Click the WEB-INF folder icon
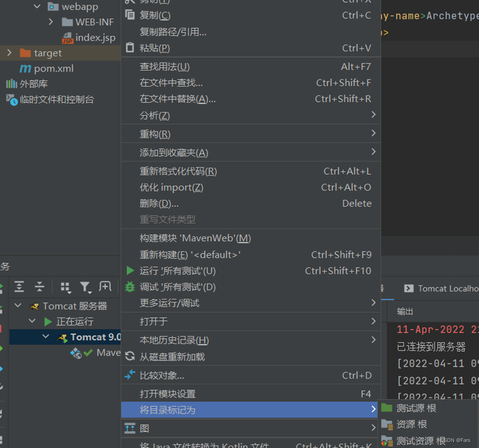This screenshot has height=448, width=479. coord(67,22)
